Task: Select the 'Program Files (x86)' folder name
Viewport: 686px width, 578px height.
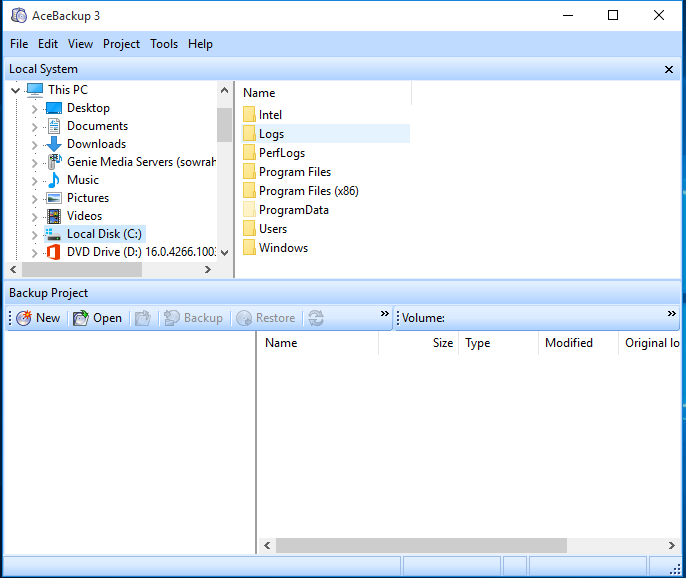Action: [x=309, y=191]
